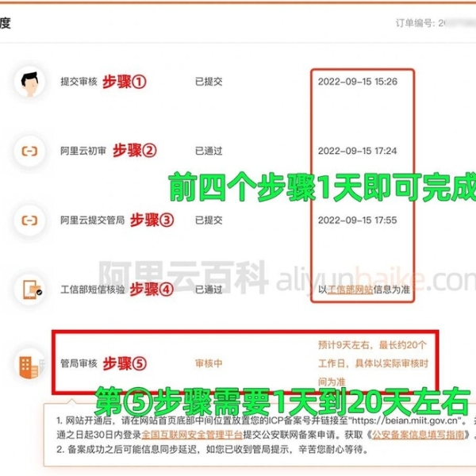This screenshot has width=476, height=476.
Task: Open the 工信部网站 link
Action: coord(350,290)
